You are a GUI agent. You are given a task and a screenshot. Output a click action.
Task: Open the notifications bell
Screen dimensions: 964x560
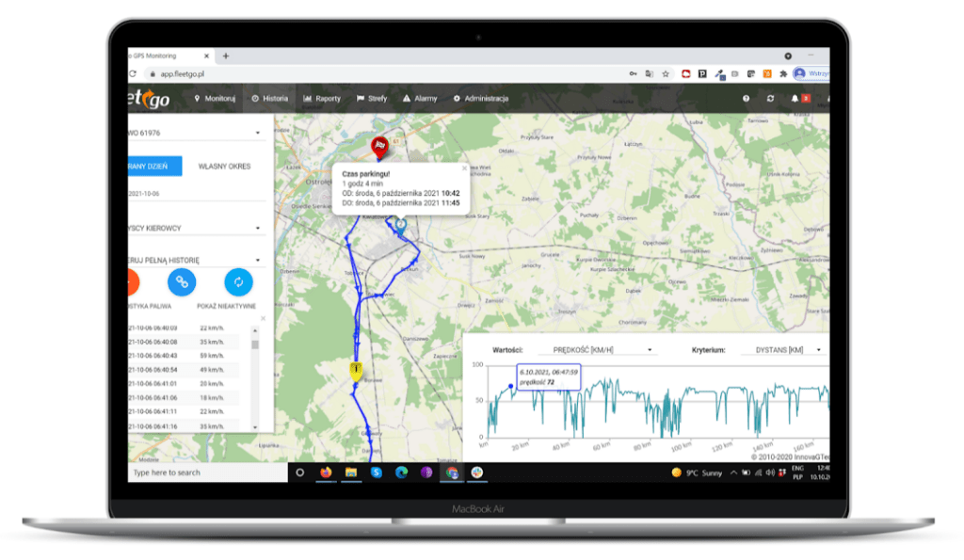point(795,99)
